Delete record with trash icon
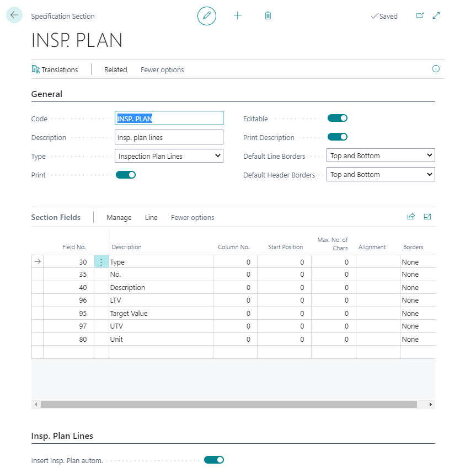 point(268,15)
